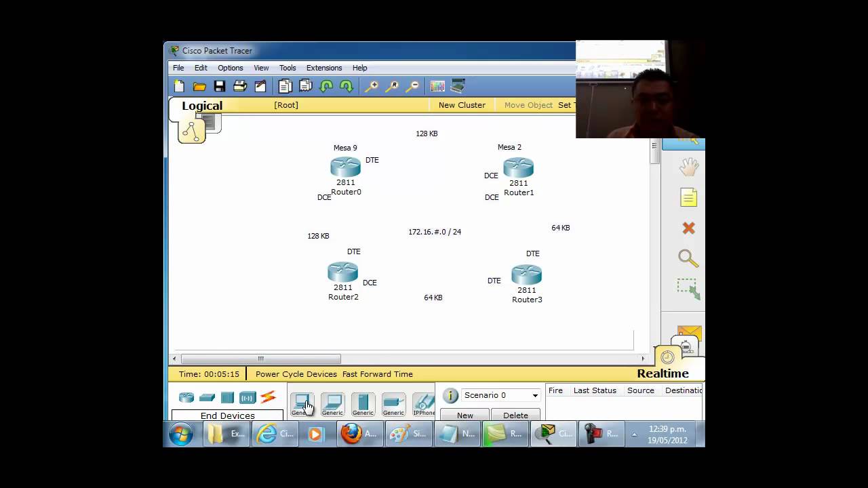Image resolution: width=868 pixels, height=488 pixels.
Task: Open a file with the folder icon
Action: click(199, 86)
